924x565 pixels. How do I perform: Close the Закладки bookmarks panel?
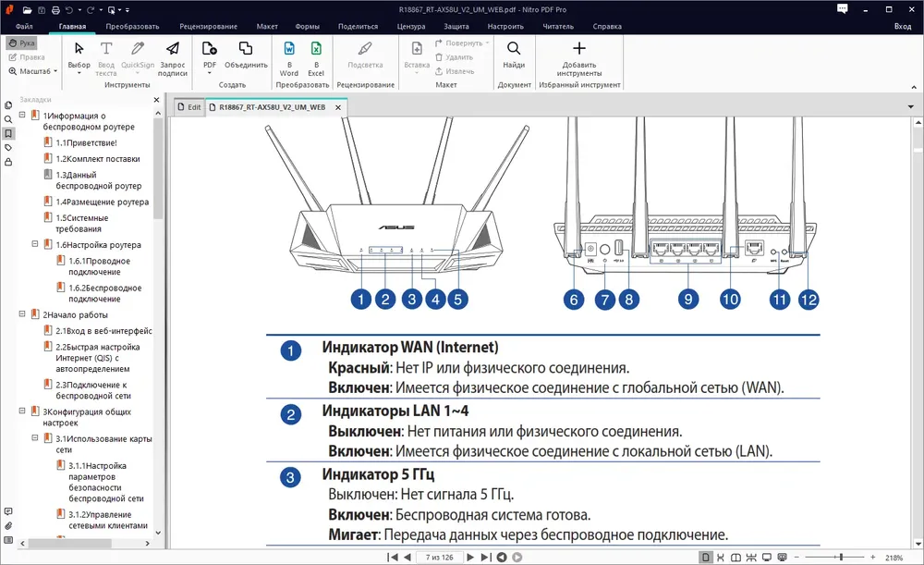pyautogui.click(x=156, y=100)
